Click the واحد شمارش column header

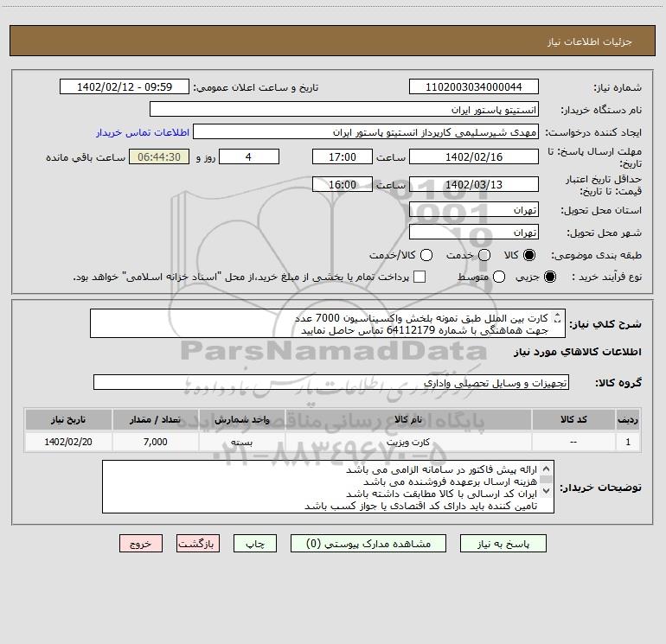pyautogui.click(x=241, y=419)
